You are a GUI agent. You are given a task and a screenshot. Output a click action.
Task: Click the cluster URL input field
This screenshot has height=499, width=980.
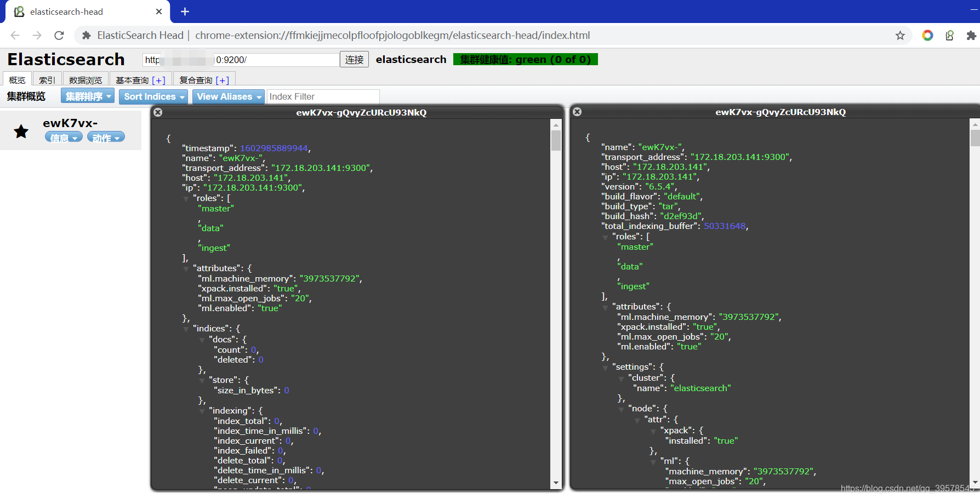241,60
